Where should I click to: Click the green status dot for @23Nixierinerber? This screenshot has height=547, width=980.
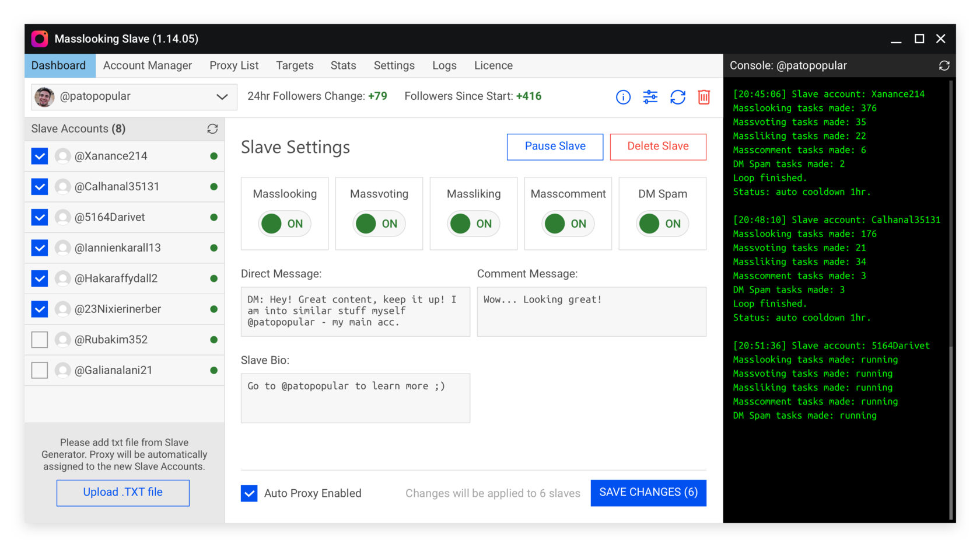point(214,309)
